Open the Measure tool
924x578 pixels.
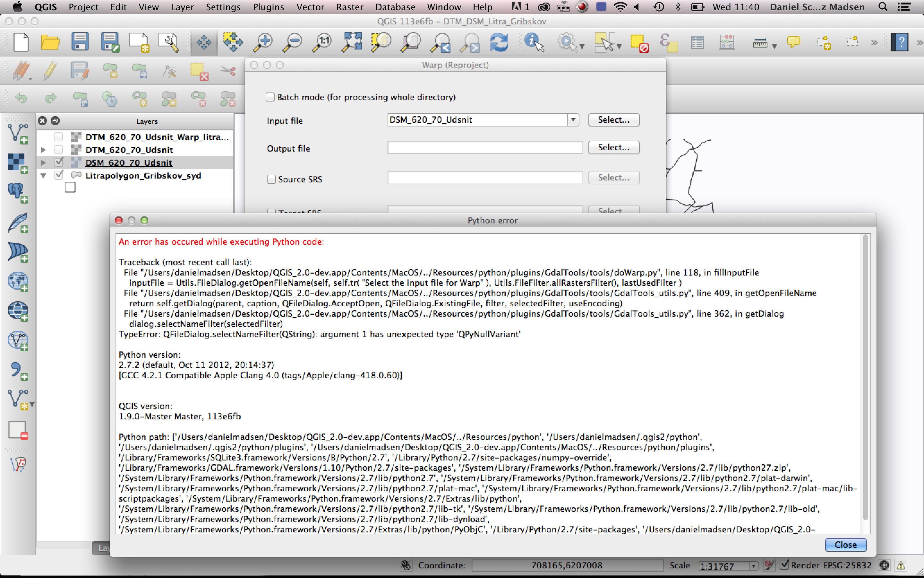(x=760, y=42)
